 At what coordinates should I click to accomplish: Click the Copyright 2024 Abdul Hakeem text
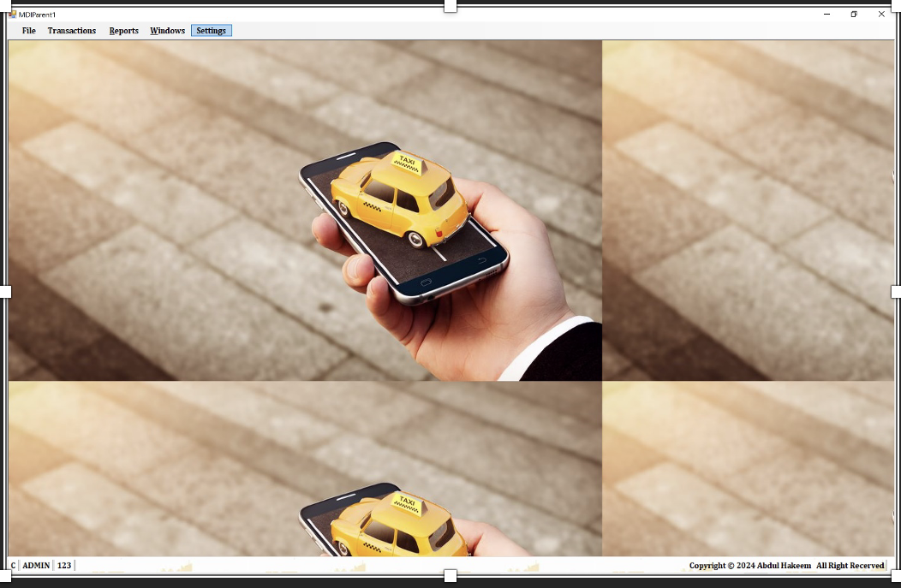pos(750,566)
